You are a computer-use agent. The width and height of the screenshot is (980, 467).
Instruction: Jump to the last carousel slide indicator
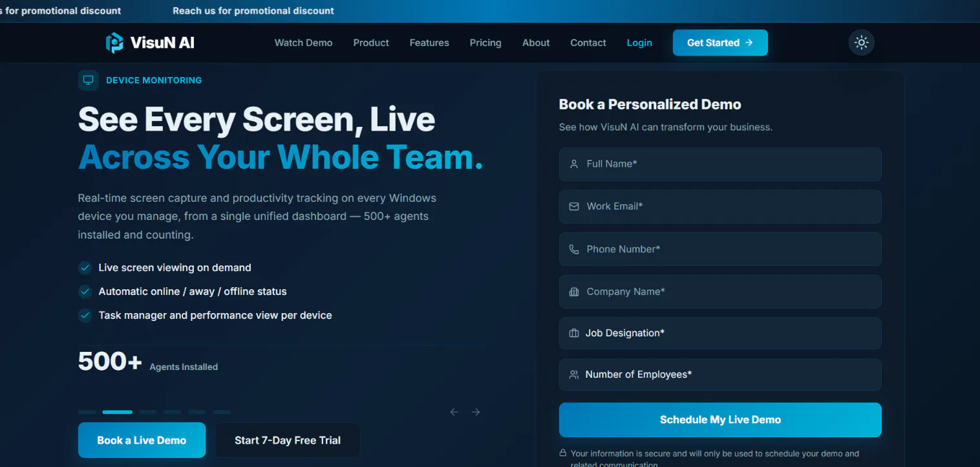tap(222, 412)
